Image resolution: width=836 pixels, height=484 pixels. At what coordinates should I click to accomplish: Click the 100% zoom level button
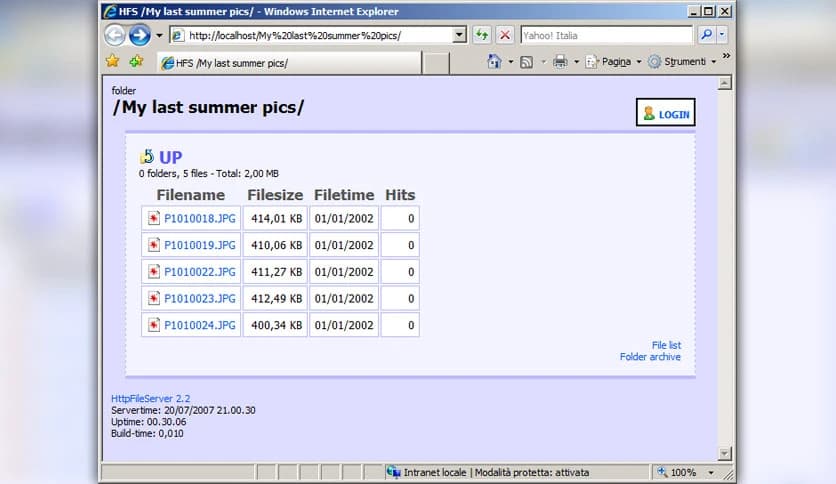click(x=677, y=472)
